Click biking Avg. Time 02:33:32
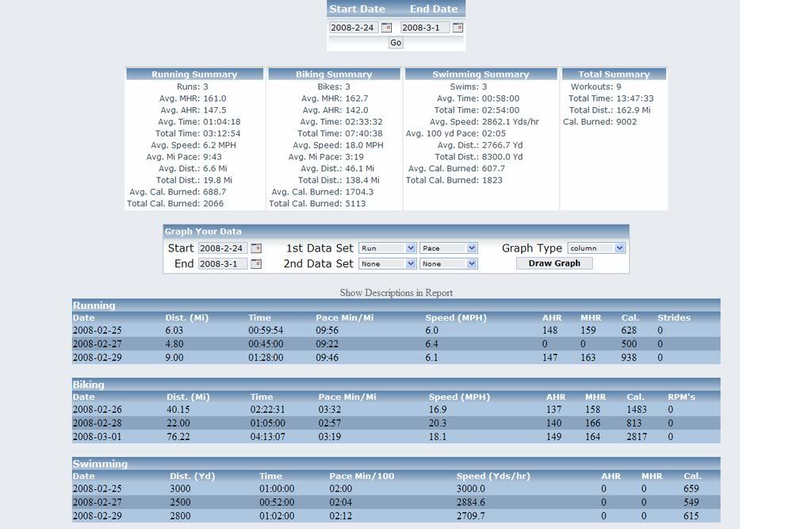Image resolution: width=812 pixels, height=529 pixels. pyautogui.click(x=363, y=122)
